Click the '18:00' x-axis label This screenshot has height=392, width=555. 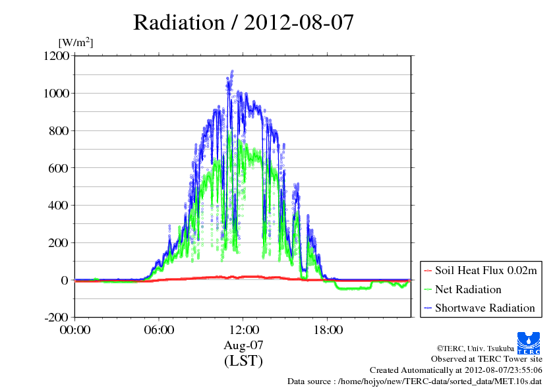click(328, 330)
